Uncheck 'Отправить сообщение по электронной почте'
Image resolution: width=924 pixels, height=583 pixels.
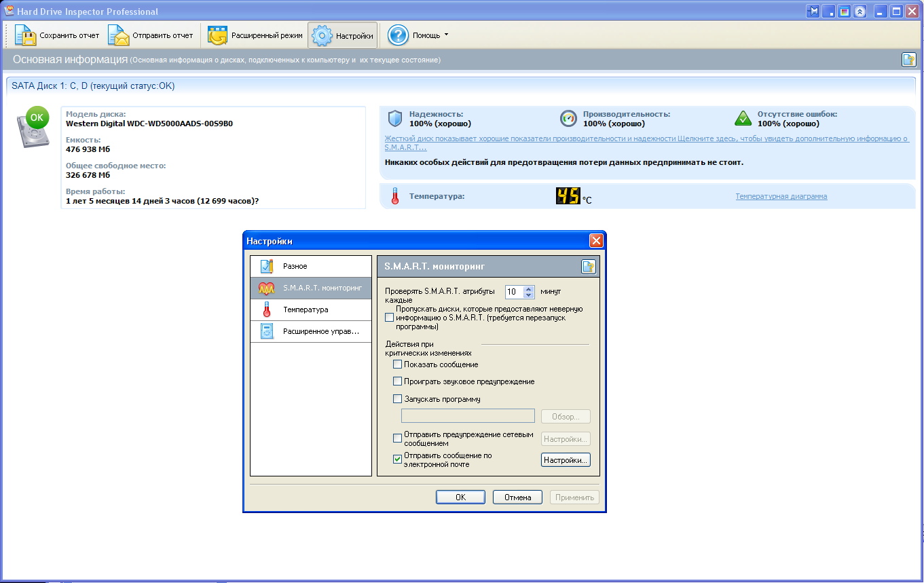coord(398,459)
